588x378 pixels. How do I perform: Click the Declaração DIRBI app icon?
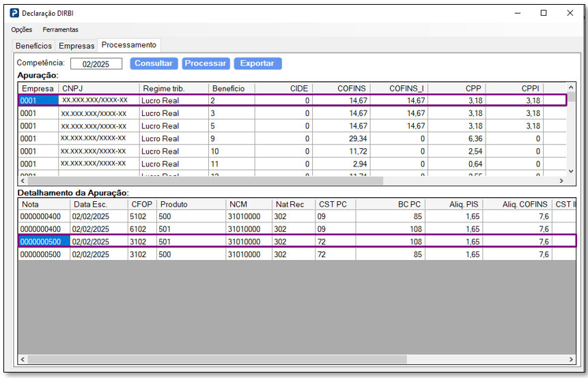click(14, 13)
